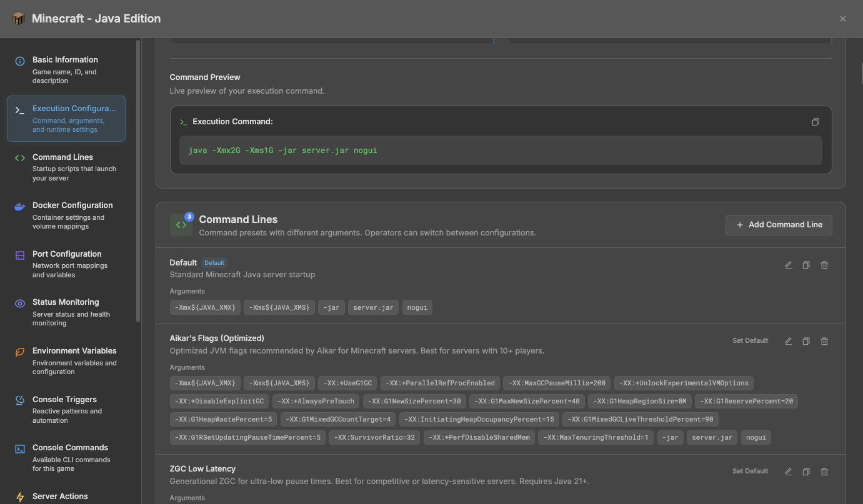Edit the Aikar's Flags configuration
The height and width of the screenshot is (504, 863).
[788, 340]
